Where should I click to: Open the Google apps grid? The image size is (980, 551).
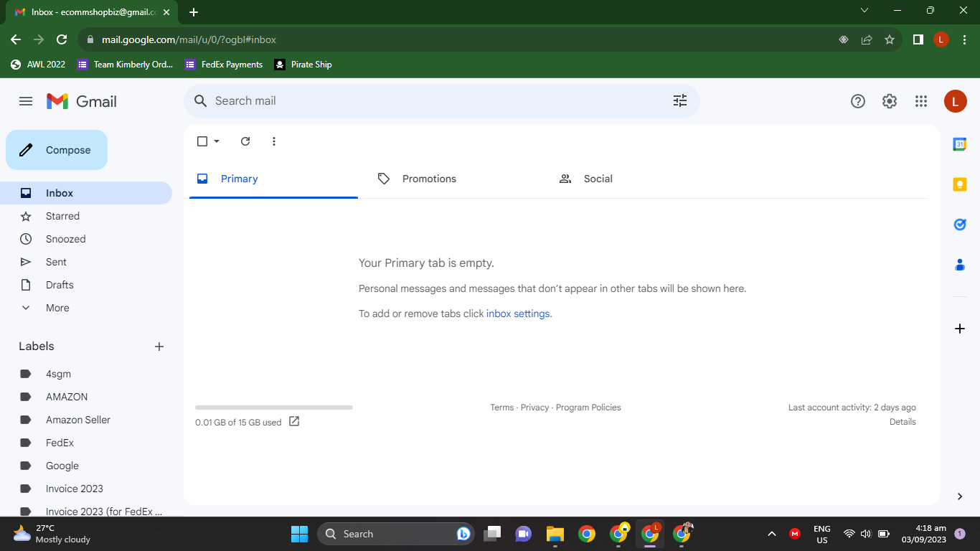click(x=921, y=101)
